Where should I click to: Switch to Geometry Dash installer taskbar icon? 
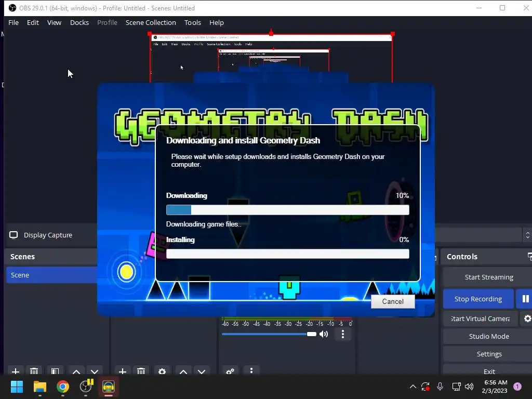click(x=109, y=387)
